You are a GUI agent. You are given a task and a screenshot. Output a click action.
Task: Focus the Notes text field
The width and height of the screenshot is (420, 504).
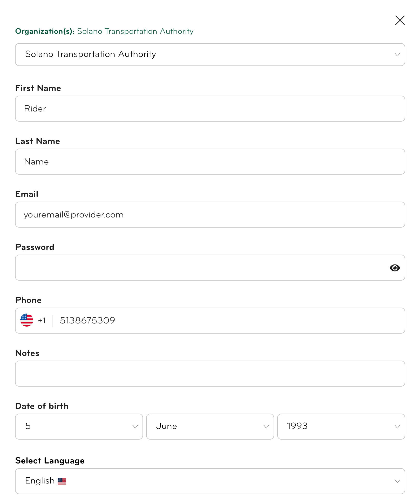[210, 374]
